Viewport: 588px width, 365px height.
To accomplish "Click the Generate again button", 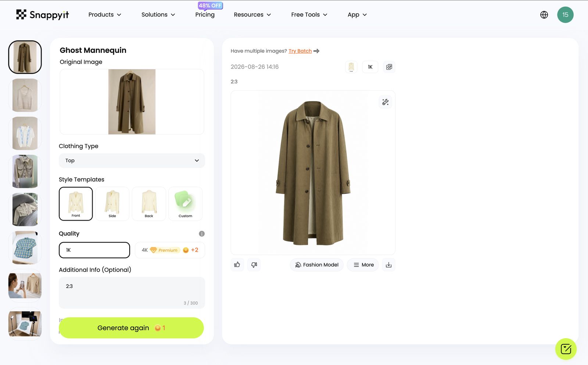I will click(131, 328).
